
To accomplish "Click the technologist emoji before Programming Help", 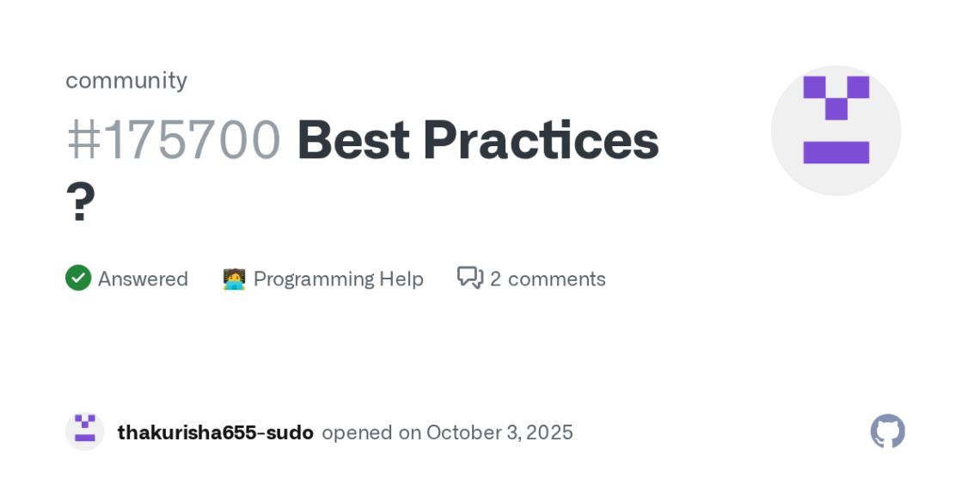I will point(234,279).
